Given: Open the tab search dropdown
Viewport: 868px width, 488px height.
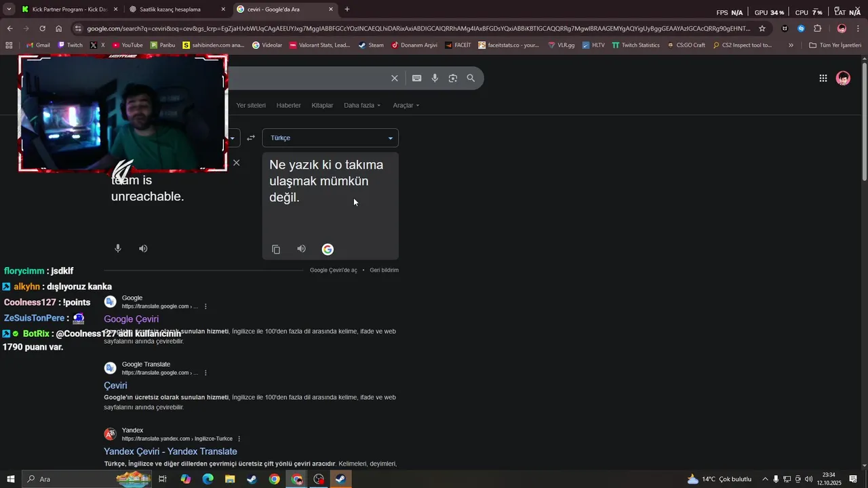Looking at the screenshot, I should point(9,9).
